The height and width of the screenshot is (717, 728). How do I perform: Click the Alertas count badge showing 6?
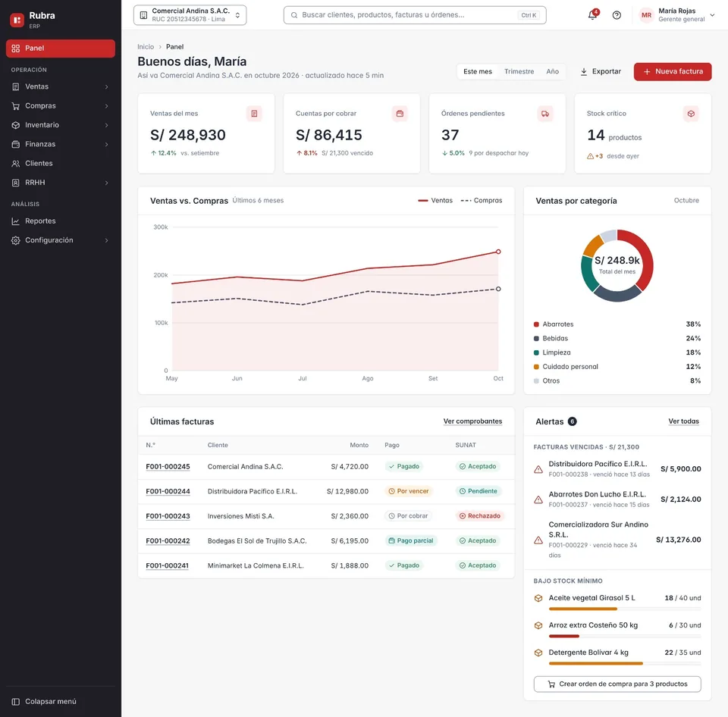click(x=572, y=421)
